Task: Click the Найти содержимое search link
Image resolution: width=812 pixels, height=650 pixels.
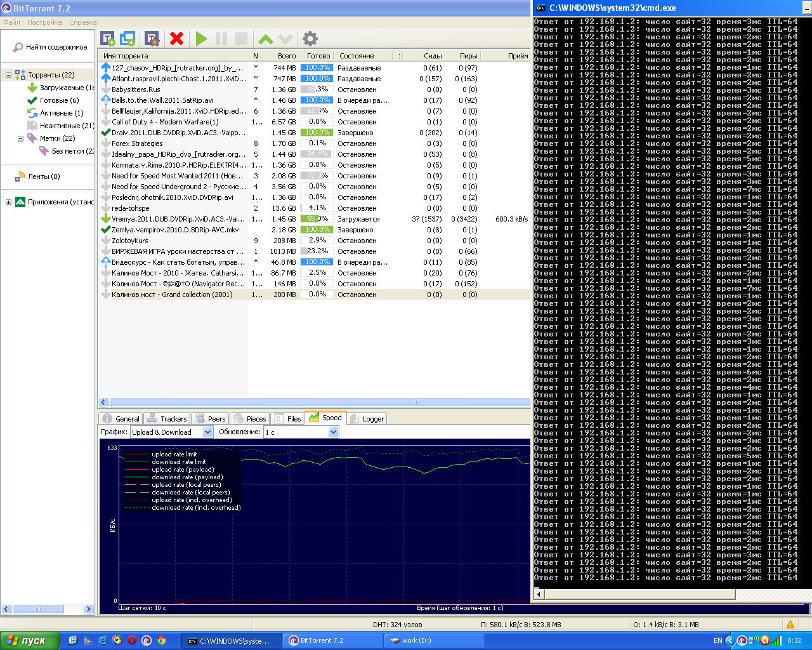Action: click(56, 47)
